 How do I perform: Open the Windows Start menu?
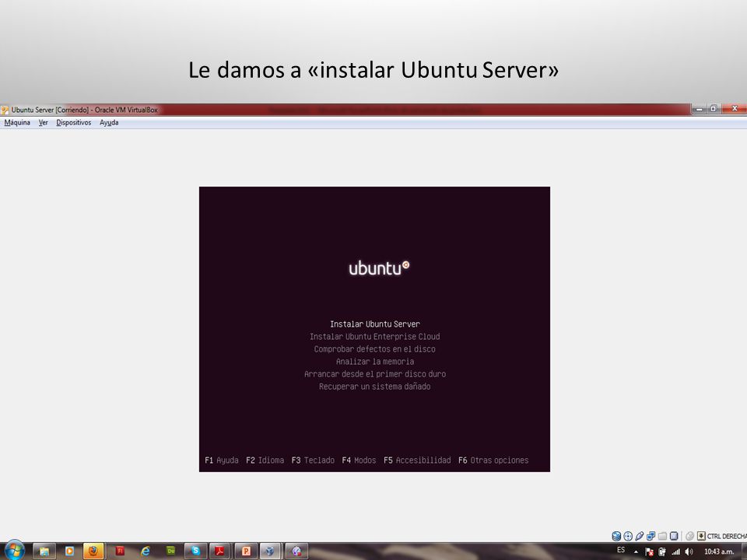pos(14,551)
